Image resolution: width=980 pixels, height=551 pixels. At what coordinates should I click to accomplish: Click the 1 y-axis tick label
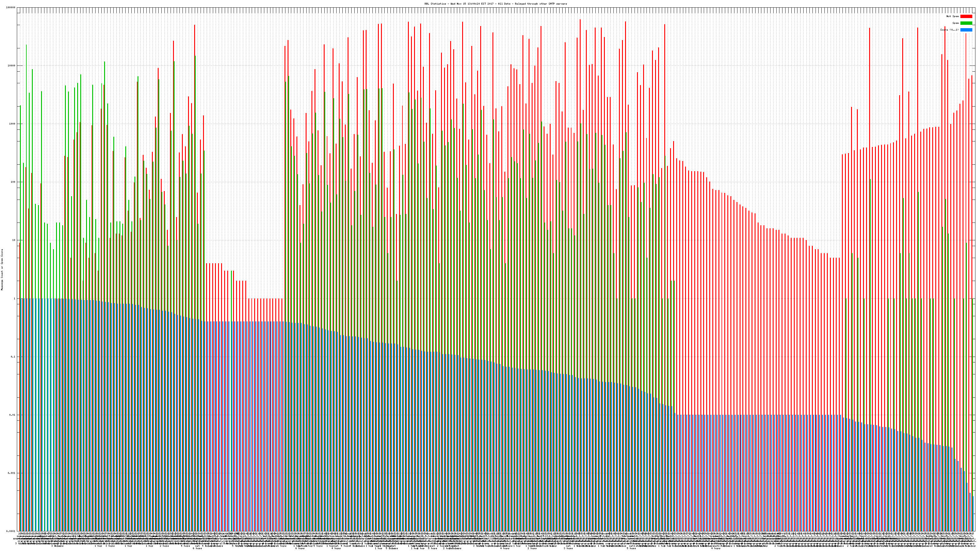15,298
